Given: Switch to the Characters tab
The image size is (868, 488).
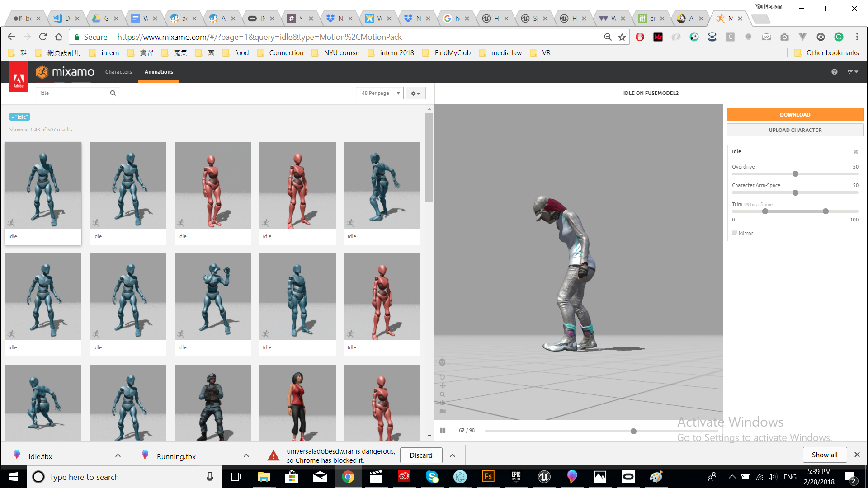Looking at the screenshot, I should [118, 72].
